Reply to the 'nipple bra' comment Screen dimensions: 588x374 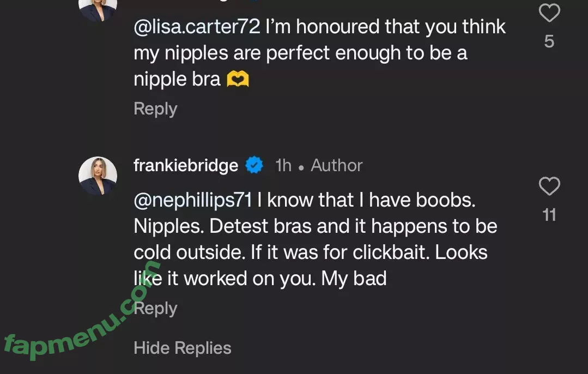(155, 108)
